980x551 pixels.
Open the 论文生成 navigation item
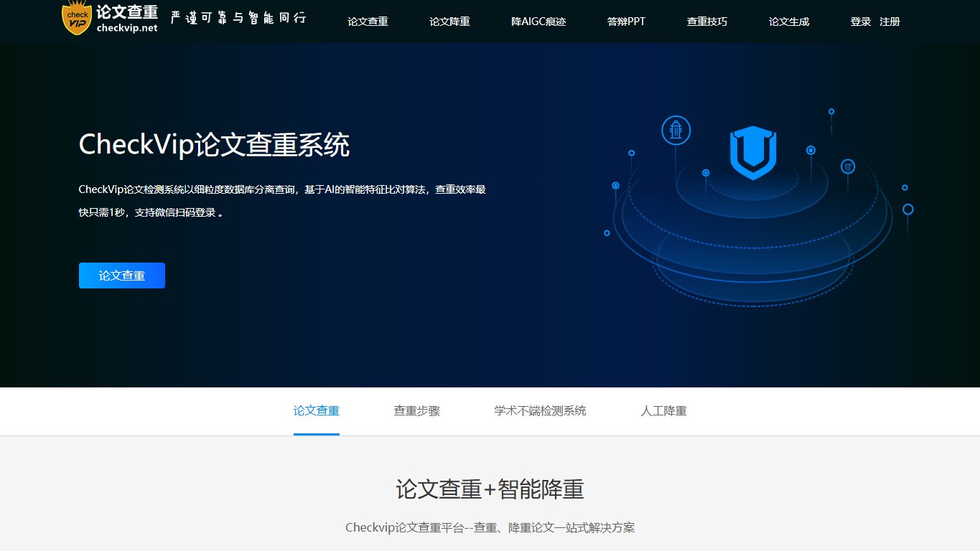pos(788,22)
